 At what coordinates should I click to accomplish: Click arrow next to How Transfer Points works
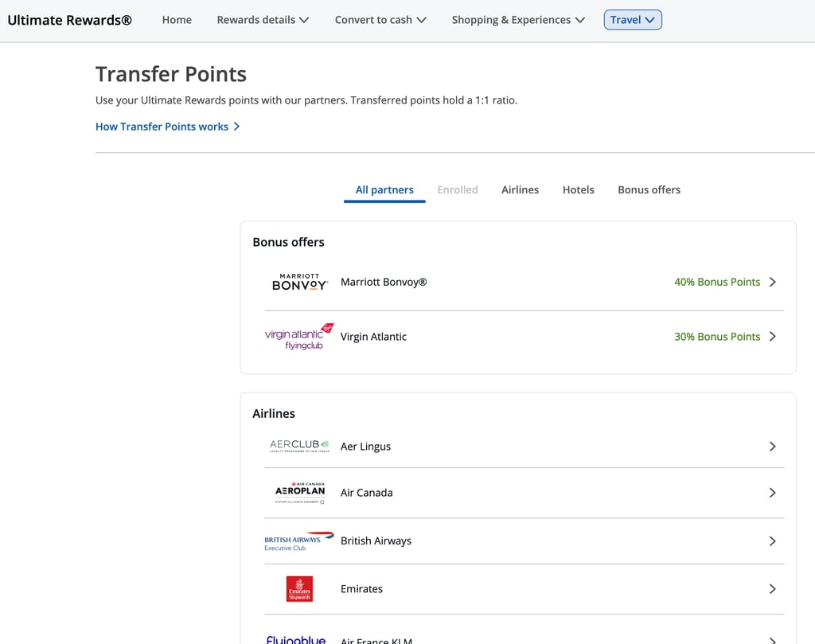[237, 127]
